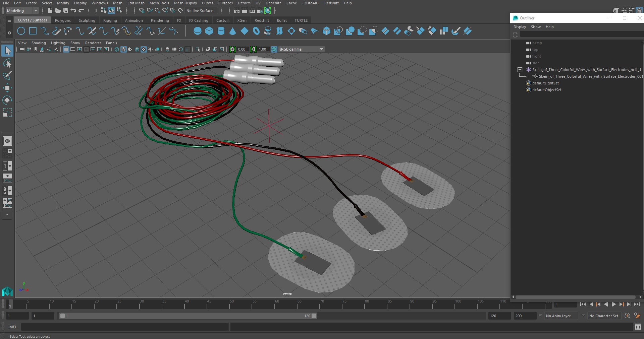This screenshot has height=339, width=644.
Task: Click the Loft surface shelf icon
Action: coord(279,31)
